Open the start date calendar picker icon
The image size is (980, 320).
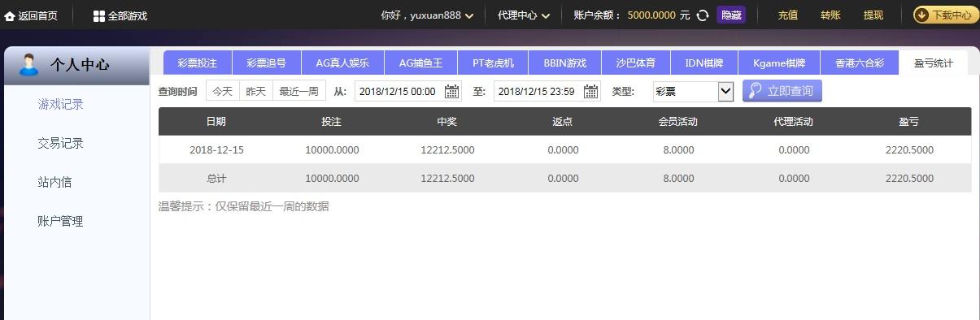451,91
